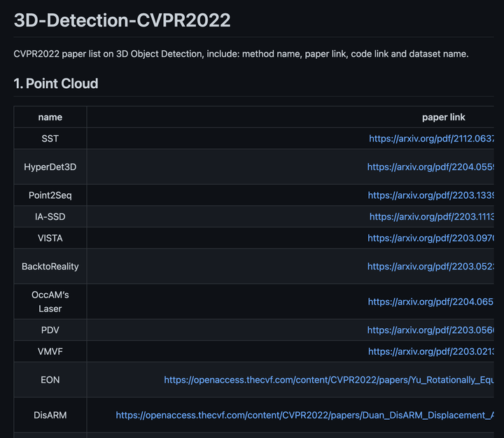Select the HyperDet3D name cell
Screen dimensions: 504x438
point(50,167)
